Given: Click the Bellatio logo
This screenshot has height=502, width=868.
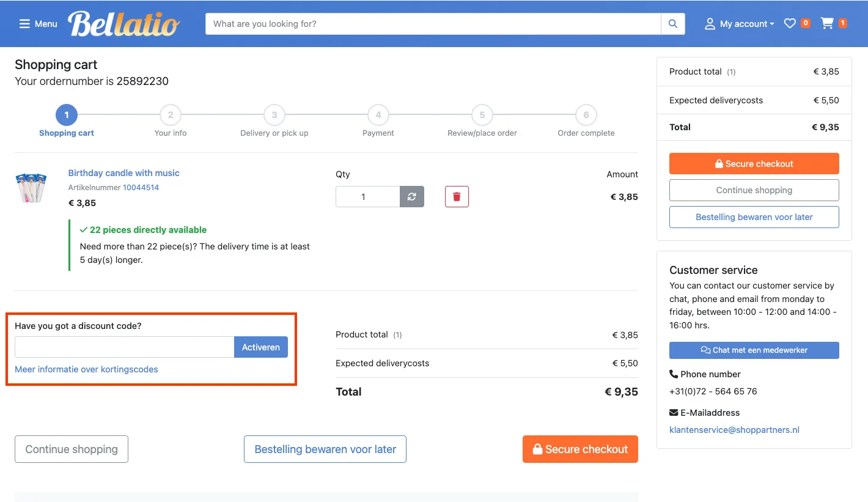Looking at the screenshot, I should 123,23.
